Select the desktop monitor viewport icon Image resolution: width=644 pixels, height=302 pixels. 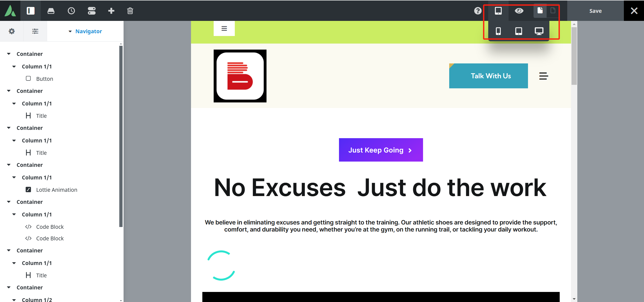click(x=539, y=31)
